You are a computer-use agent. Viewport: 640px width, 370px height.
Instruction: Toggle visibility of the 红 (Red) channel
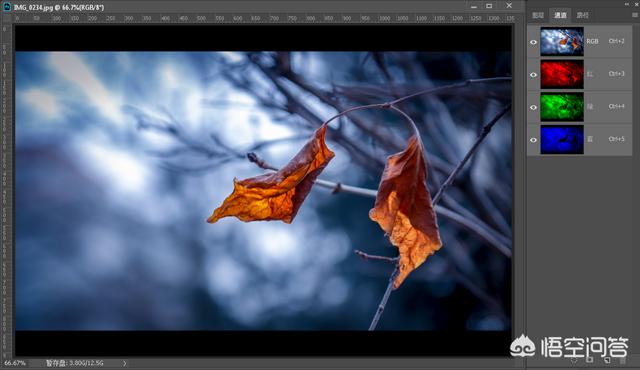pos(533,75)
